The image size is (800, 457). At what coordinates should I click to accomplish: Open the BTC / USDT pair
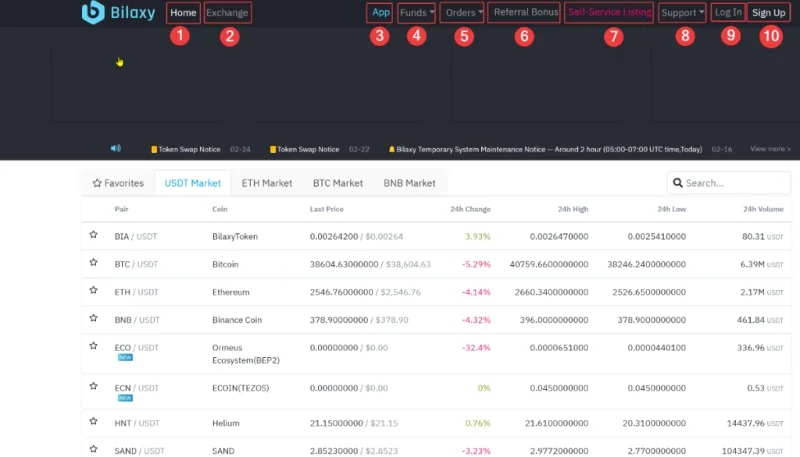(136, 264)
